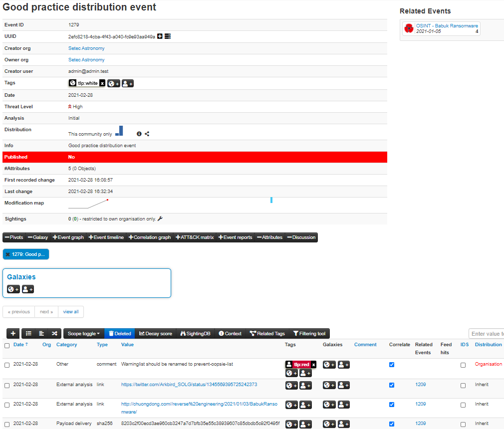Toggle the Deleted attributes filter
This screenshot has height=429, width=504.
pyautogui.click(x=119, y=334)
